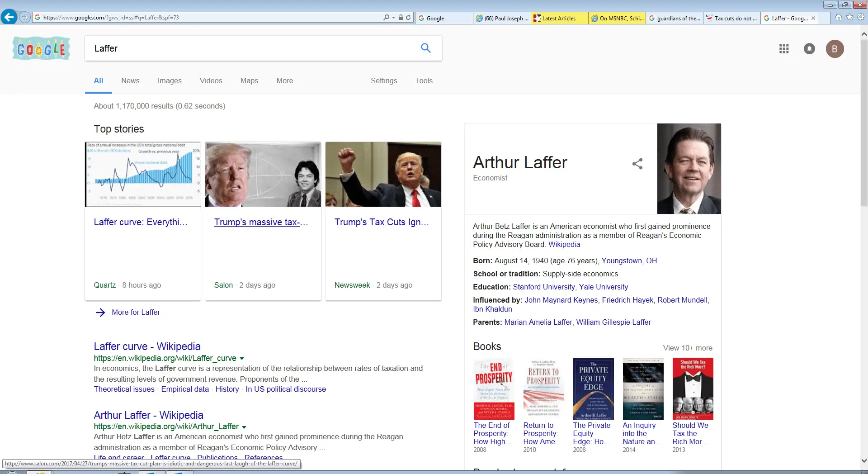The height and width of the screenshot is (474, 868).
Task: Click the page vertical scrollbar thumb
Action: (863, 122)
